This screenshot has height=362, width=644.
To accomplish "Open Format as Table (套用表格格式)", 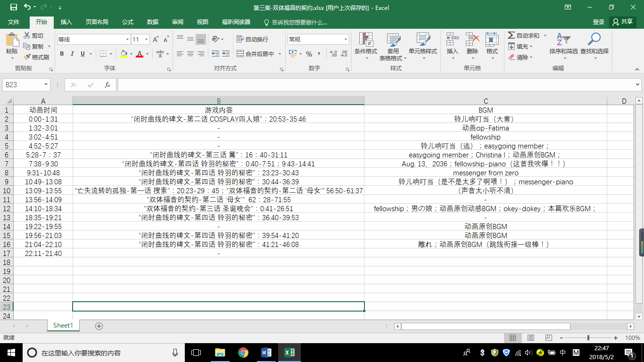I will point(393,46).
